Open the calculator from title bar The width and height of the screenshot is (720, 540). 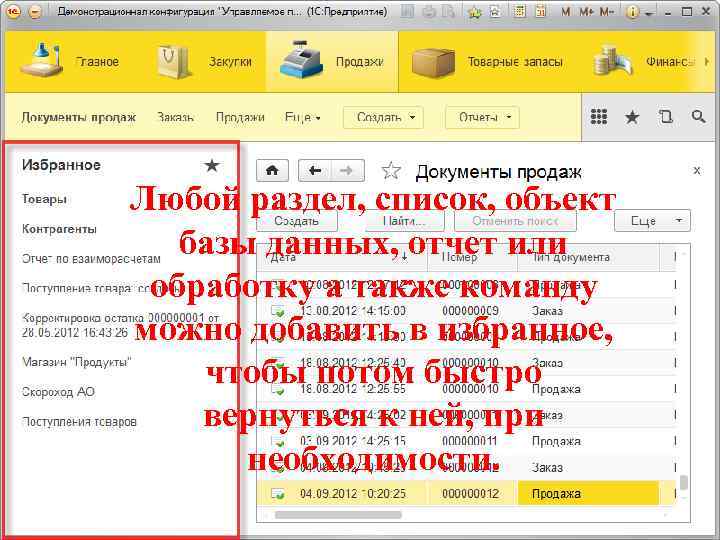click(x=520, y=11)
